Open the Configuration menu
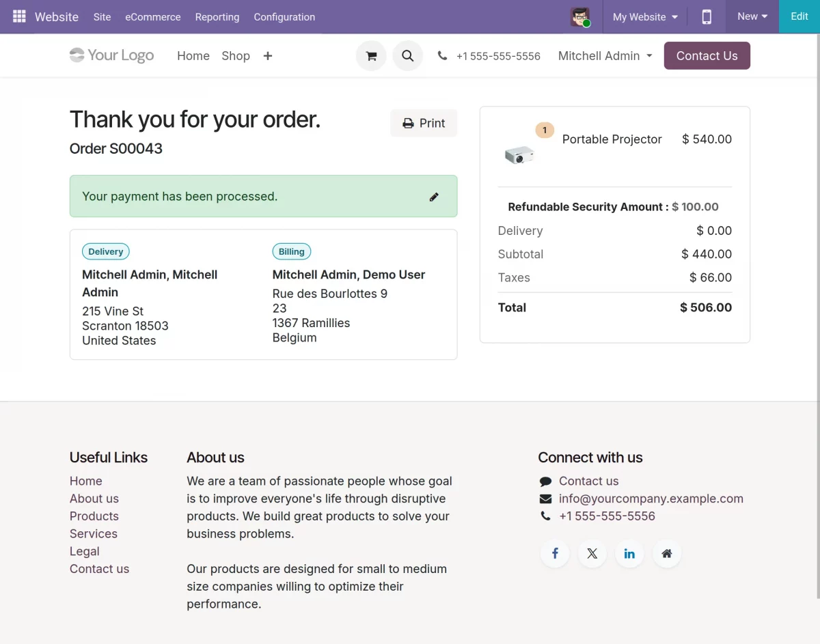Screen dimensions: 820x644 pos(284,16)
